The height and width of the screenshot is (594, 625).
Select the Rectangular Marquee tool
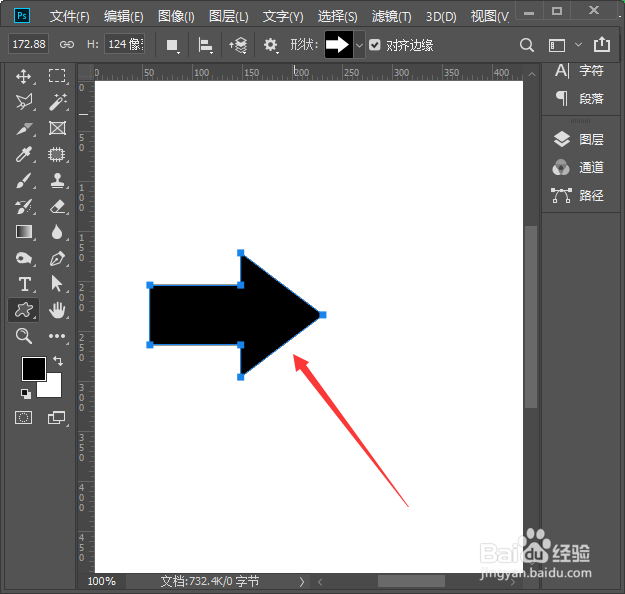coord(57,75)
